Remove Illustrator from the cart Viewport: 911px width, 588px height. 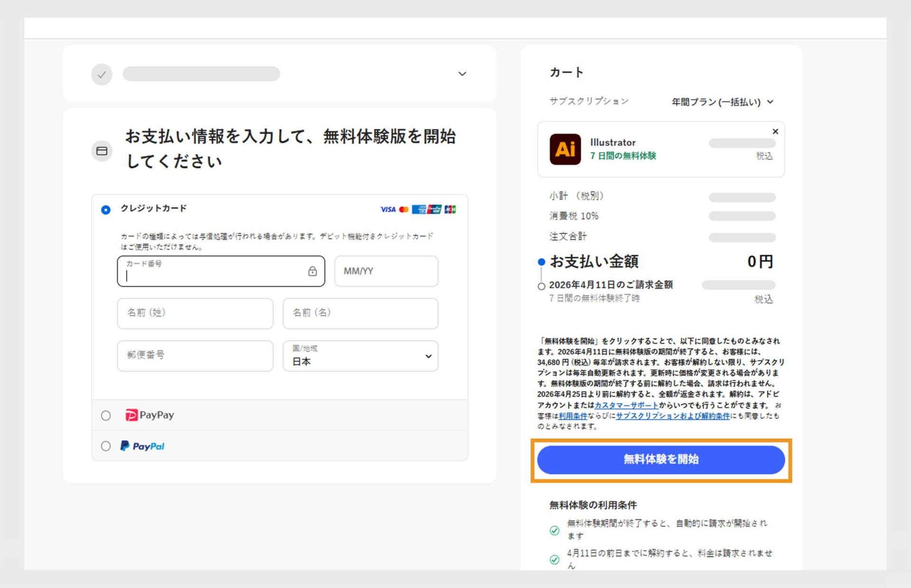click(x=775, y=132)
